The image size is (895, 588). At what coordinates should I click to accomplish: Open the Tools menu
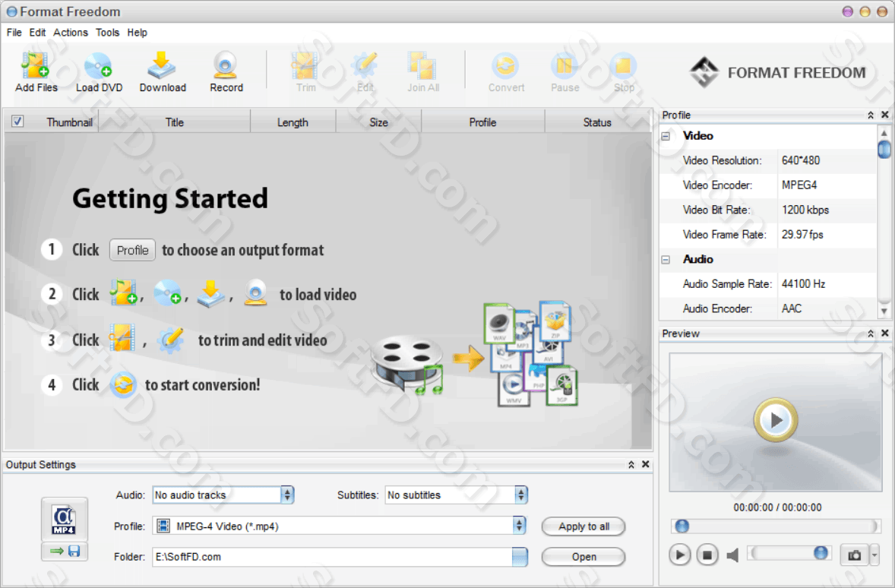pyautogui.click(x=107, y=33)
